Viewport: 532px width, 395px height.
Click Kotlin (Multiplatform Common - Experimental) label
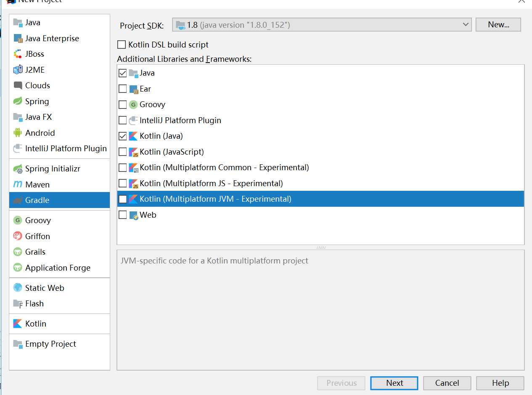224,167
